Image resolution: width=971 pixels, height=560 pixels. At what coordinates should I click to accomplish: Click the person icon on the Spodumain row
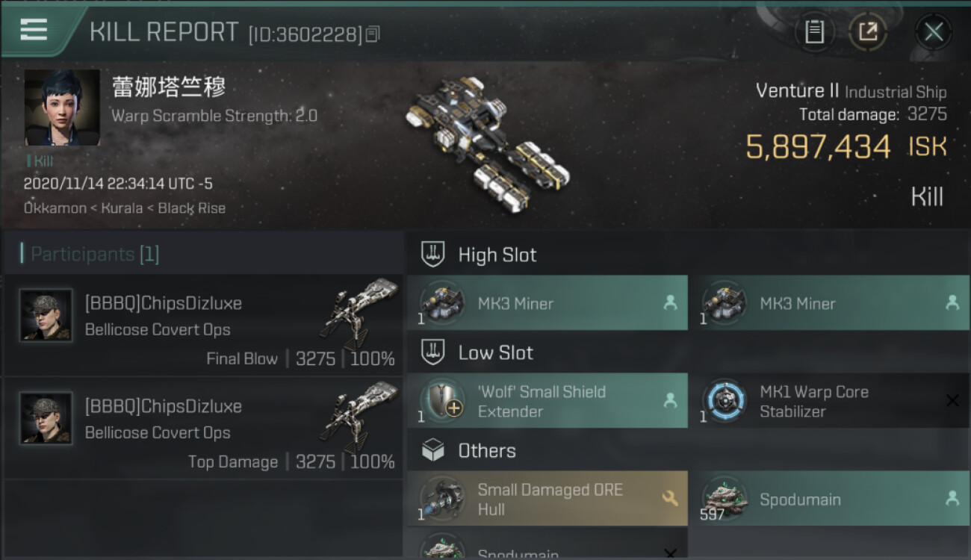tap(952, 499)
